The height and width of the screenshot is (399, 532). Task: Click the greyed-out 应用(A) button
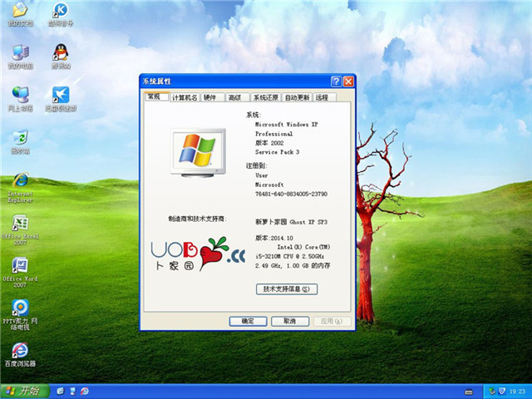[x=332, y=322]
